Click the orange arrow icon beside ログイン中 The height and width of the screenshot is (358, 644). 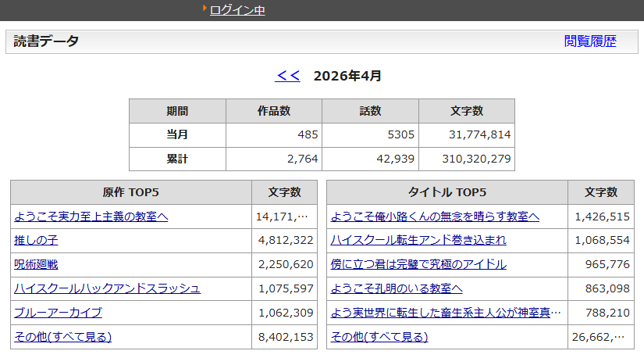205,9
